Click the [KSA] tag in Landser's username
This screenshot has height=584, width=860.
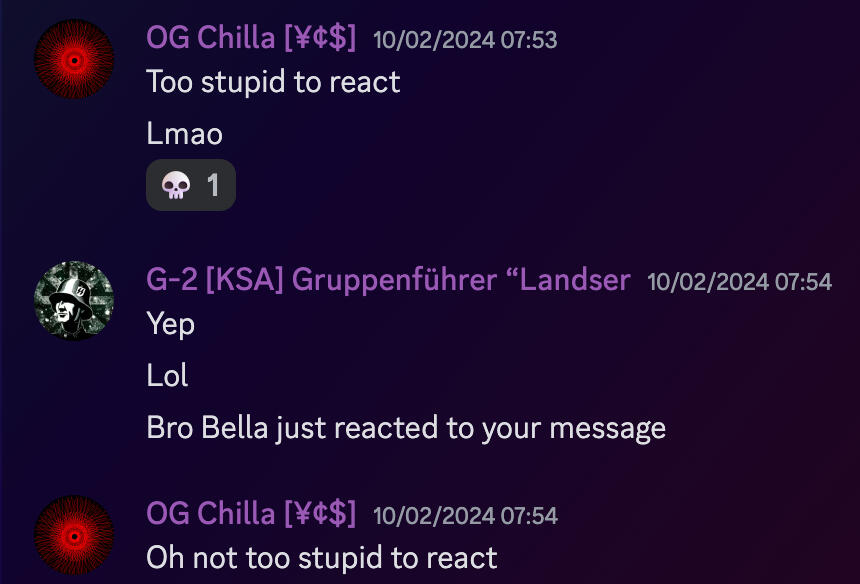point(245,280)
